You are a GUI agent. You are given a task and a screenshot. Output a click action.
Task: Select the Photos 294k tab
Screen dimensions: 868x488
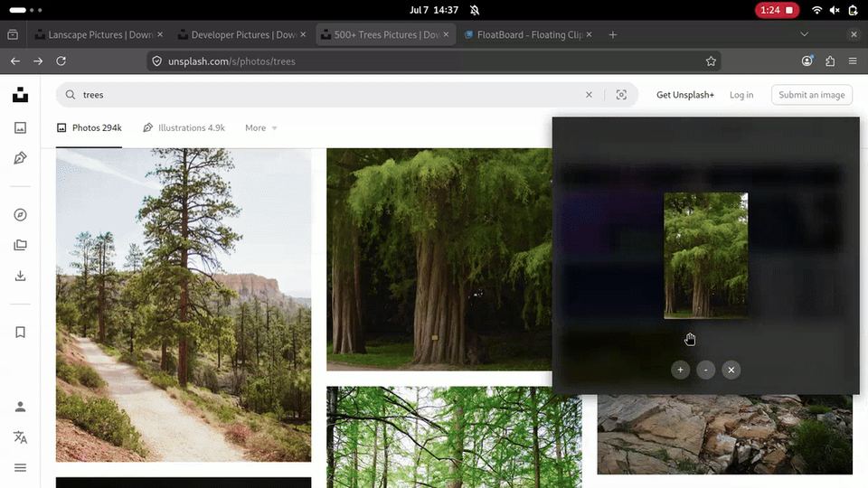tap(90, 127)
